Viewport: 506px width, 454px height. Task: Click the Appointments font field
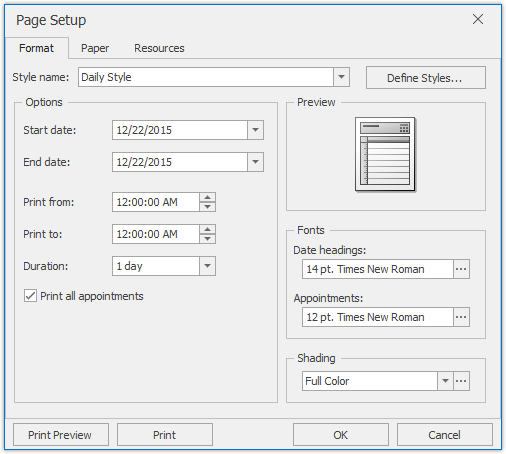pyautogui.click(x=378, y=317)
